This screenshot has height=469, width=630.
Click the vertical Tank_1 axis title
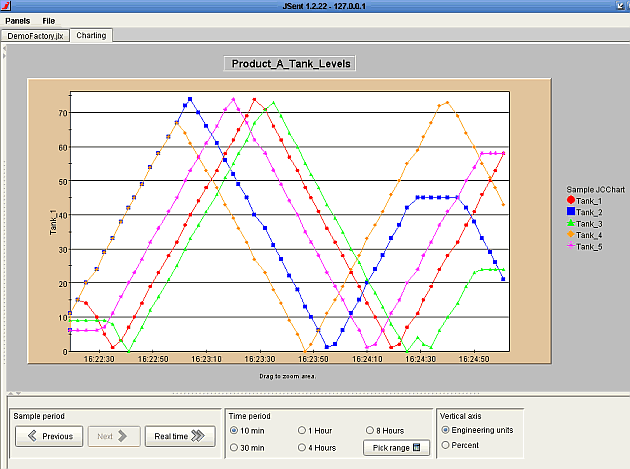click(x=53, y=222)
